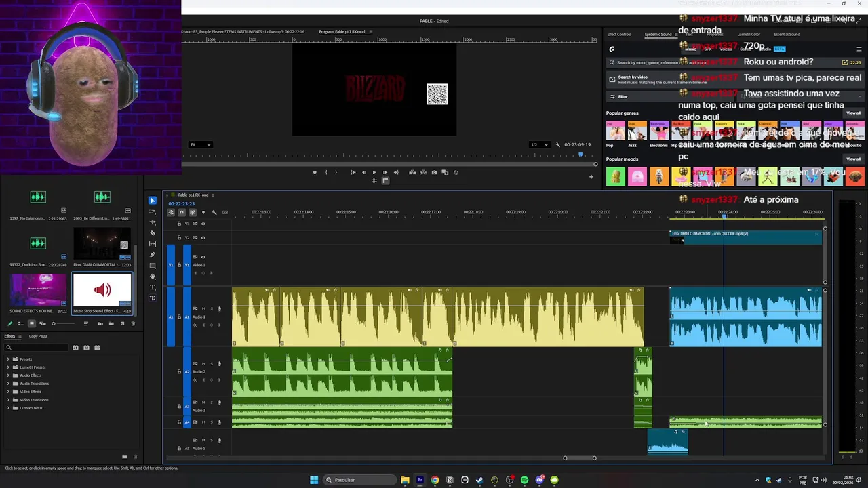This screenshot has height=488, width=868.
Task: Mute the Audio 2 track
Action: [x=203, y=364]
